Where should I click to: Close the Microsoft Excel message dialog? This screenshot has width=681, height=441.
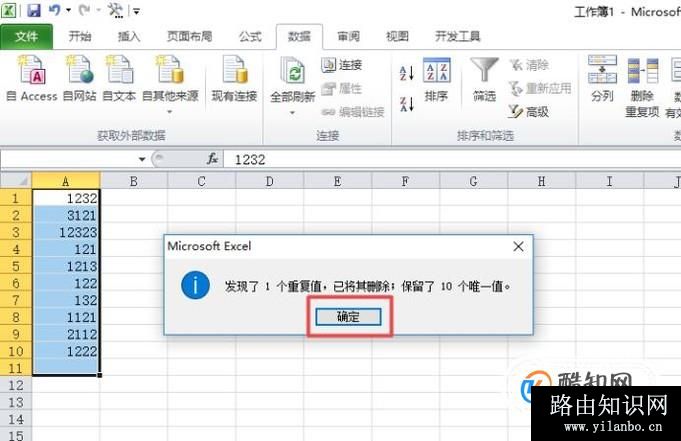click(518, 246)
